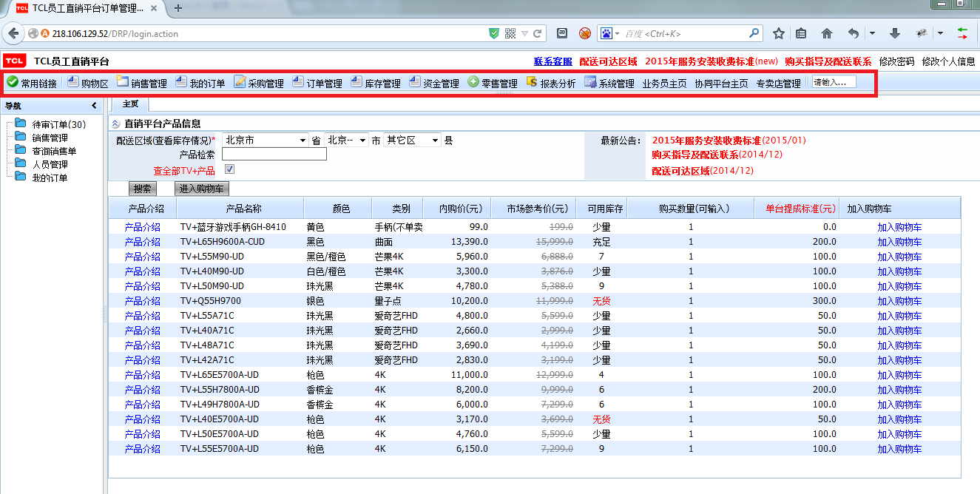The image size is (980, 494).
Task: Click the QR code icon in address bar
Action: click(510, 33)
